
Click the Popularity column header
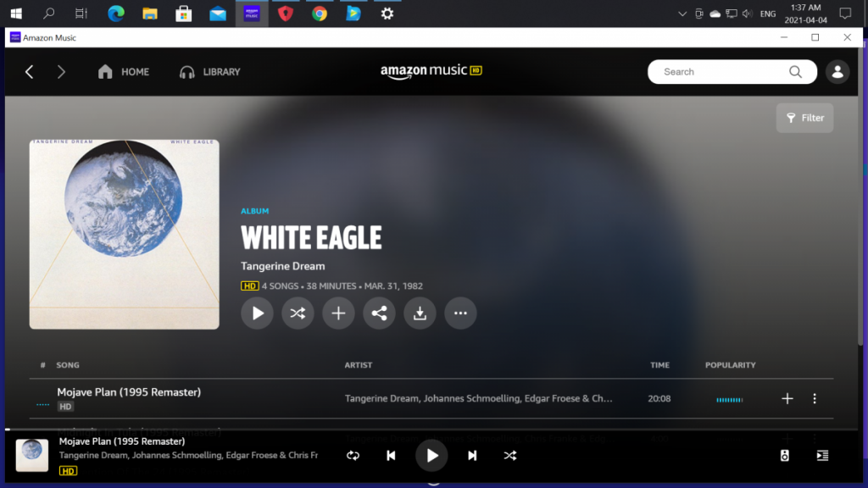click(730, 365)
